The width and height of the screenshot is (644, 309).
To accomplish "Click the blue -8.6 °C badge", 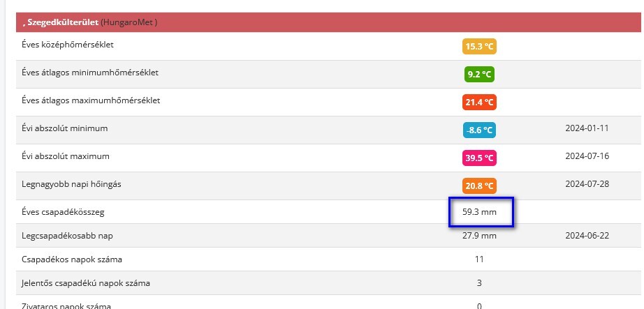I will click(479, 130).
